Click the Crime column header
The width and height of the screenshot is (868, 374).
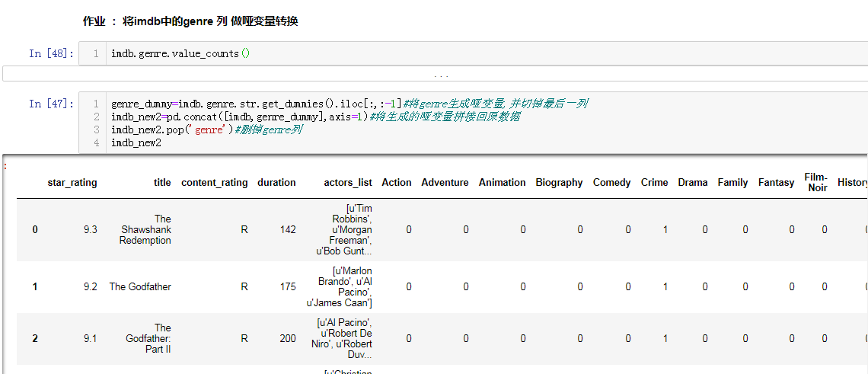[654, 183]
